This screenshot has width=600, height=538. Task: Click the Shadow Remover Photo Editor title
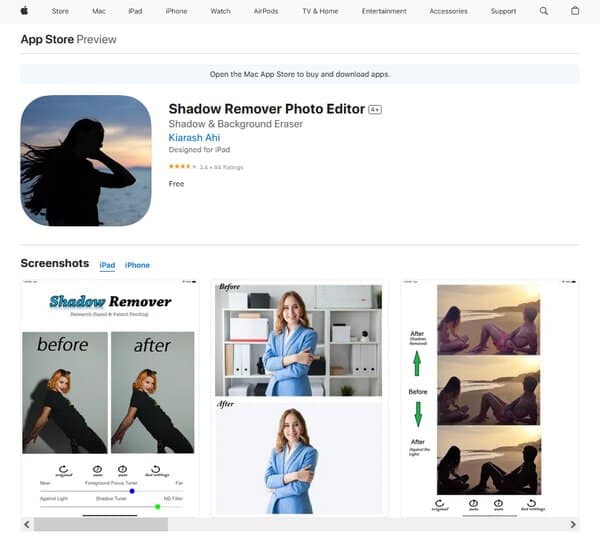pos(267,109)
